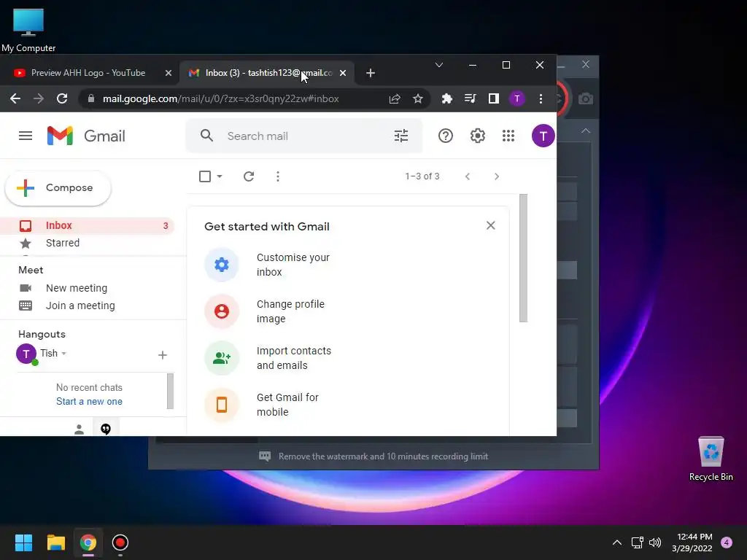This screenshot has width=747, height=560.
Task: Click Start a new one link
Action: [x=89, y=402]
